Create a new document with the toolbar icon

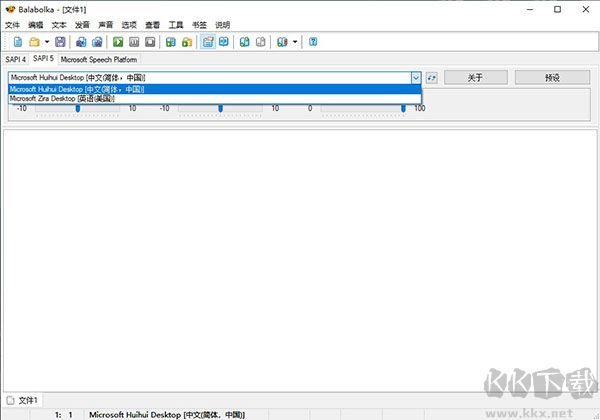(x=18, y=42)
